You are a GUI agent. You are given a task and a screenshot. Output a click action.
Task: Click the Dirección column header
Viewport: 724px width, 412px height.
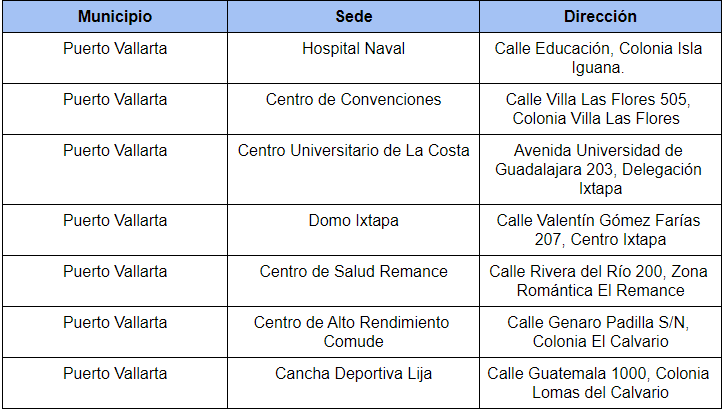click(x=600, y=17)
